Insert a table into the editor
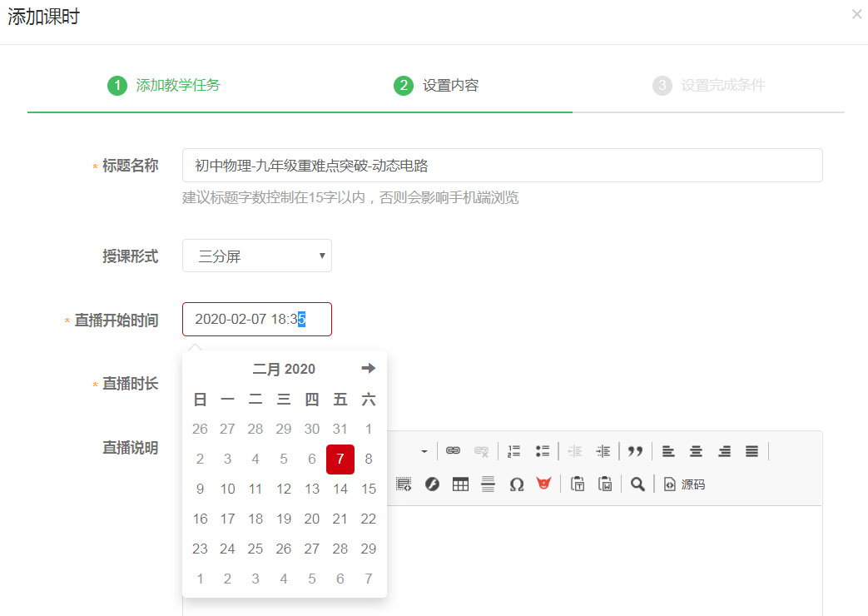The image size is (868, 616). pos(460,484)
